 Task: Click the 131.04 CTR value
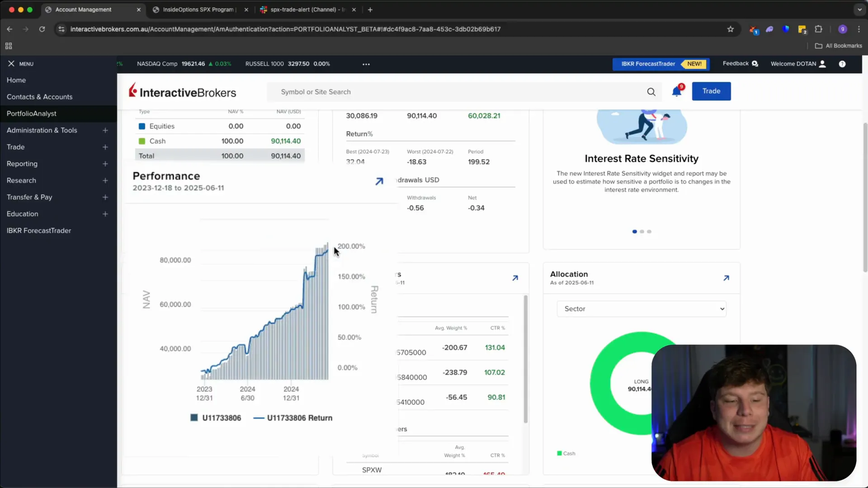(x=495, y=347)
